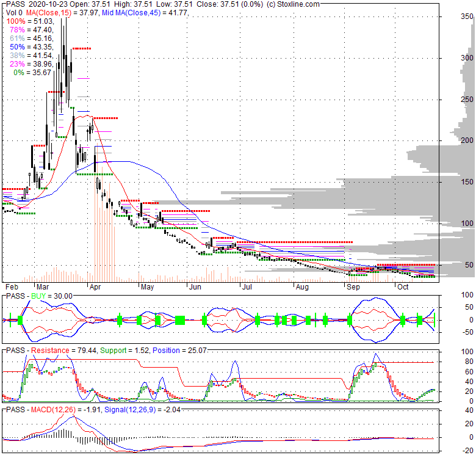Viewport: 476px width, 455px height.
Task: Click the 'Resistance = 79.44' label
Action: 63,350
